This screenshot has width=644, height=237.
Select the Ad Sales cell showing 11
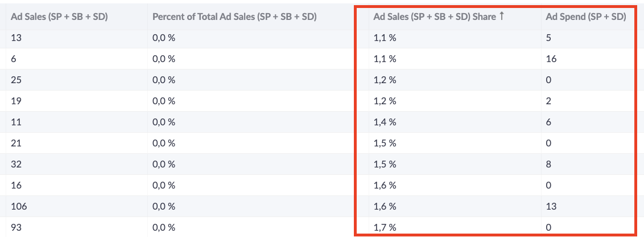[x=76, y=122]
